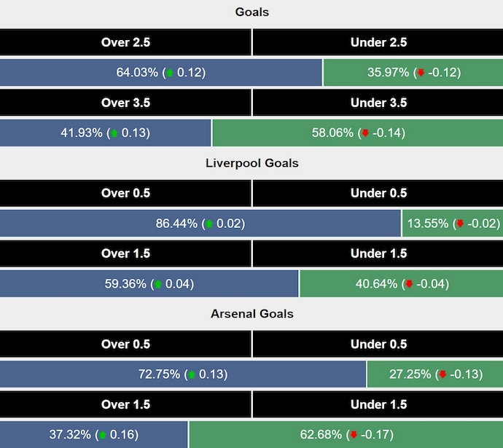This screenshot has width=503, height=448.
Task: Click the green up arrow beside 86.44%
Action: [x=209, y=224]
